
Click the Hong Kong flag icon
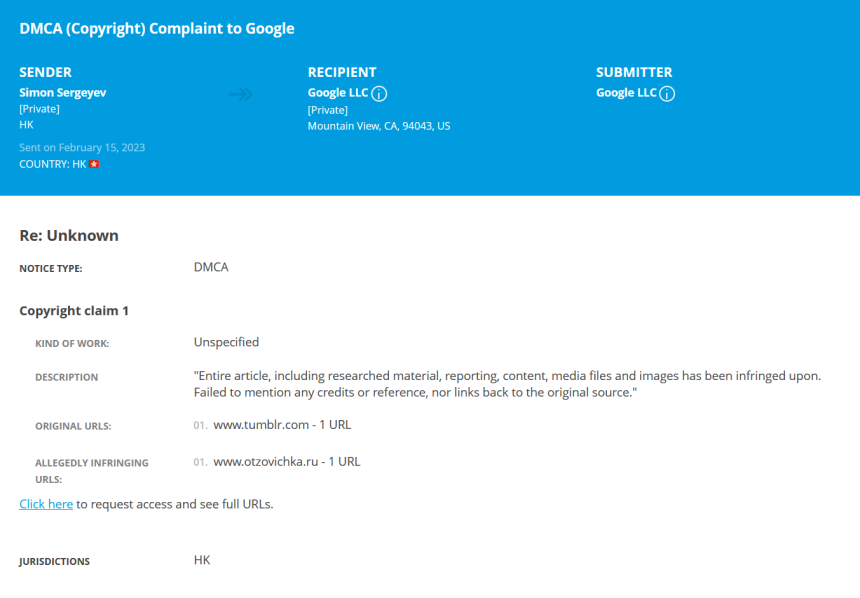click(x=94, y=164)
